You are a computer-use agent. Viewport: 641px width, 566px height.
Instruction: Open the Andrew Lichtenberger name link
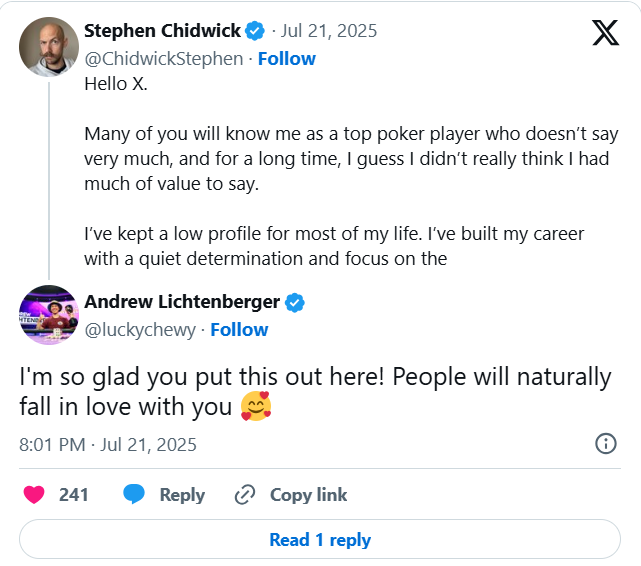182,302
